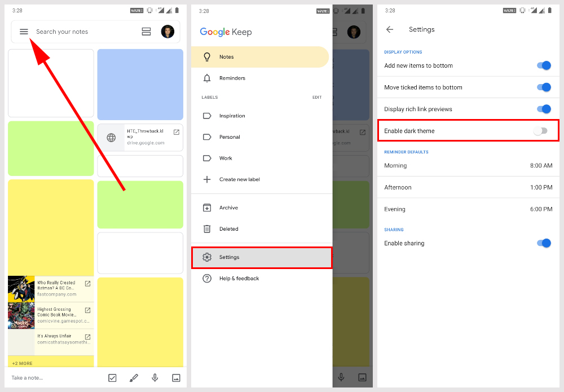
Task: Open the blue colored note card
Action: pos(140,85)
